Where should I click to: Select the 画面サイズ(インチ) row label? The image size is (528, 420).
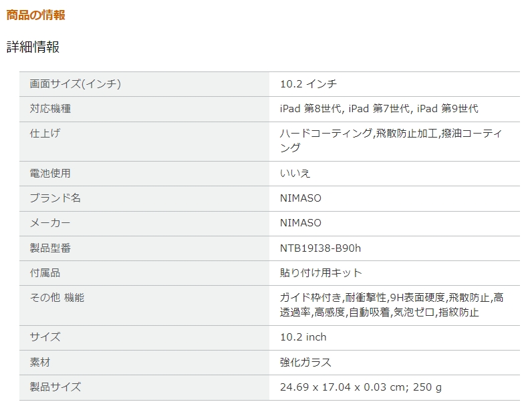click(x=75, y=83)
